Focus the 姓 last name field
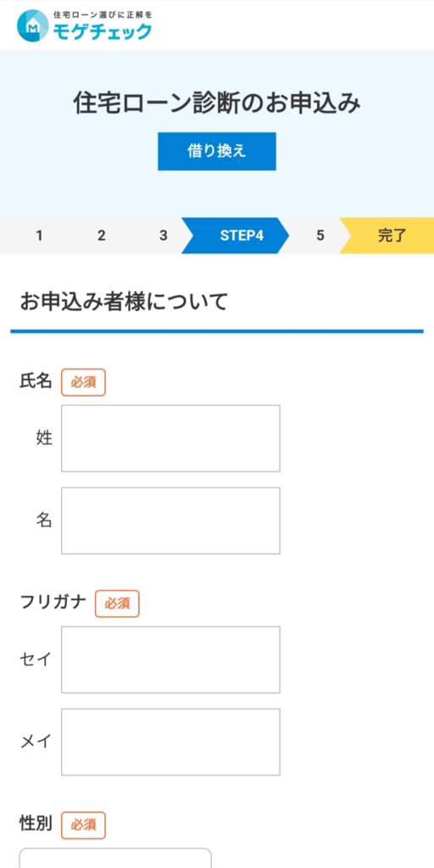 170,438
